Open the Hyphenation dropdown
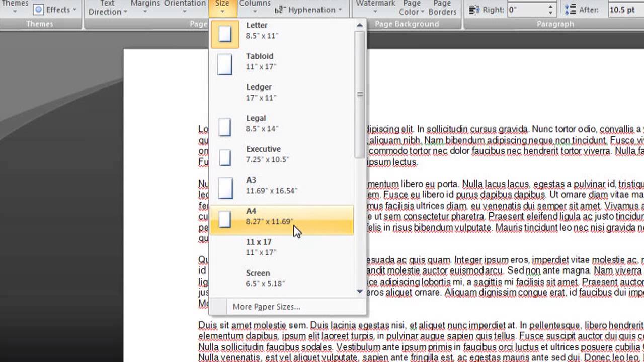 click(x=308, y=9)
